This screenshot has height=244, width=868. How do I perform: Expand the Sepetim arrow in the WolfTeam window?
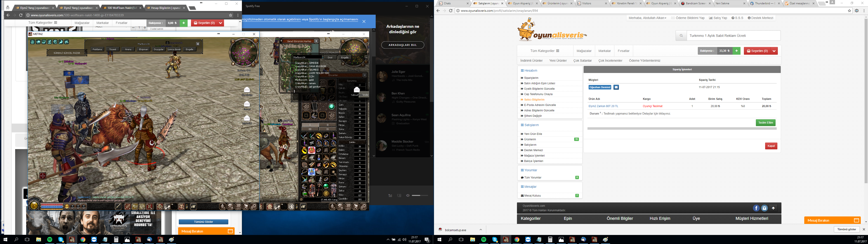pos(220,23)
